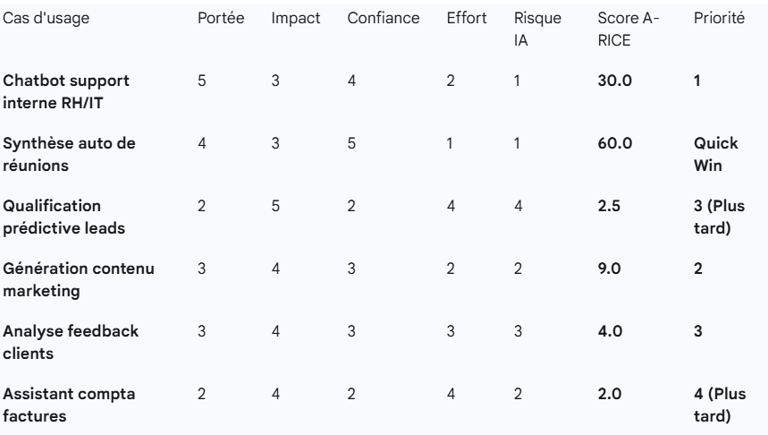Select the Génération contenu marketing row label
This screenshot has width=768, height=435.
(x=78, y=280)
